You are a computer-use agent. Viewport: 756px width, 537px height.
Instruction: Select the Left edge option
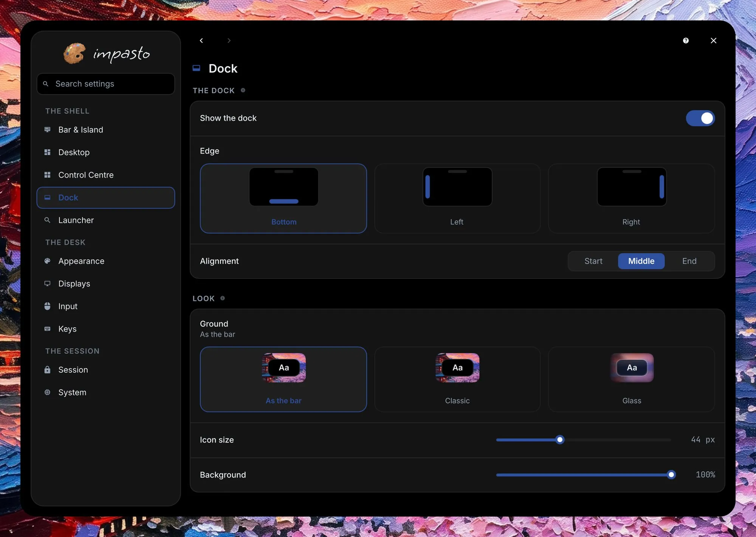(457, 198)
